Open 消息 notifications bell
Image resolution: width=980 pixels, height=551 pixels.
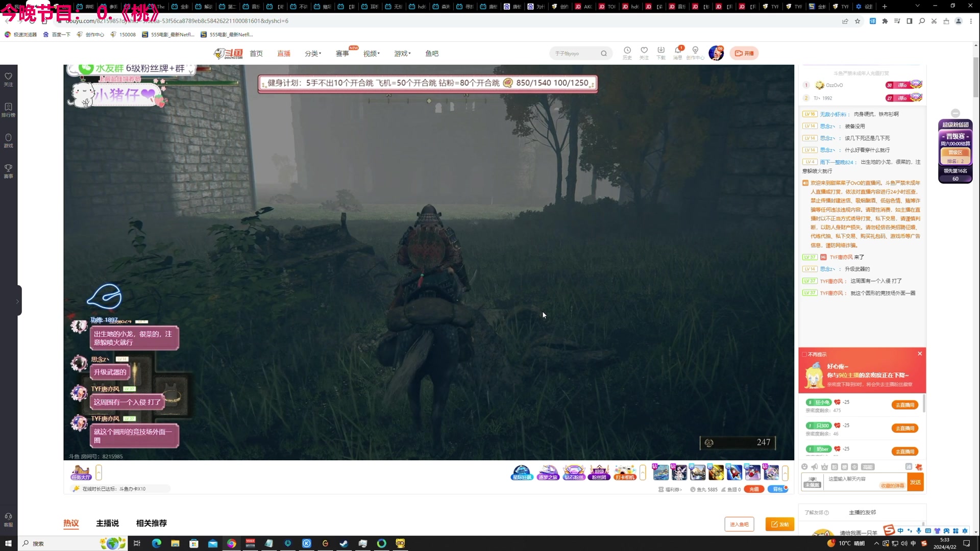click(x=678, y=51)
